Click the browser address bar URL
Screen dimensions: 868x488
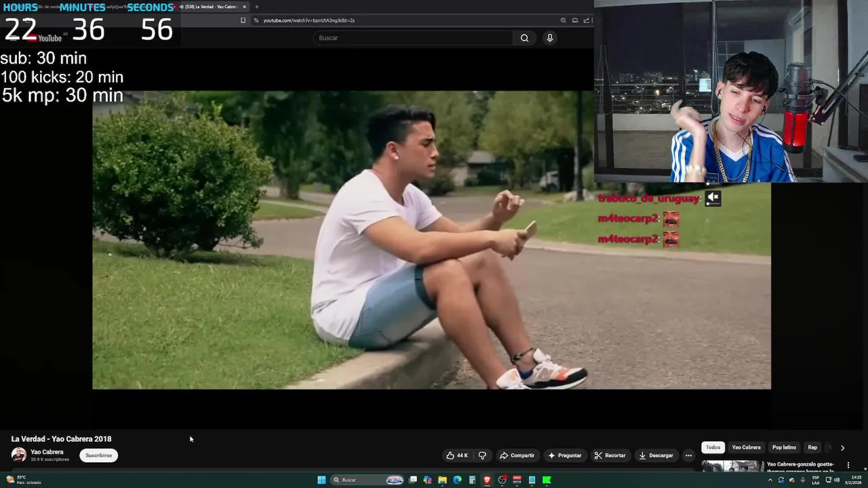309,20
